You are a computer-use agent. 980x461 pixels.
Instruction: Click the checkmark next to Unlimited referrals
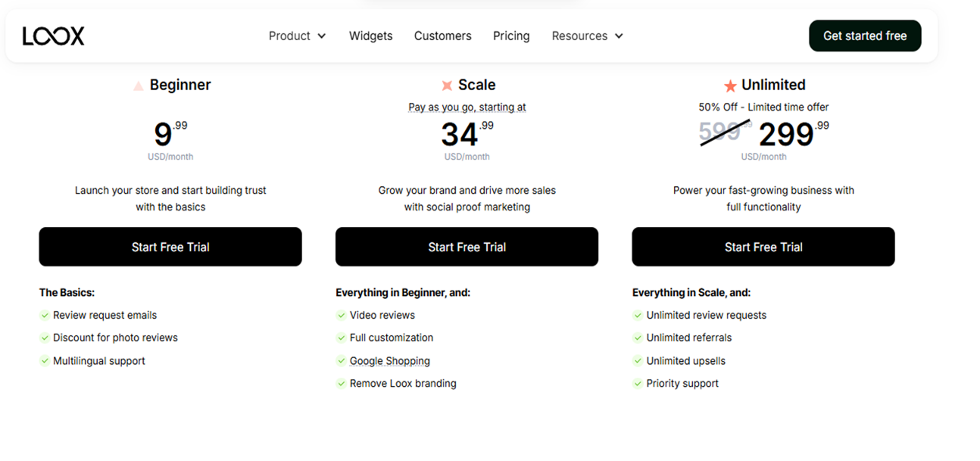click(x=638, y=338)
